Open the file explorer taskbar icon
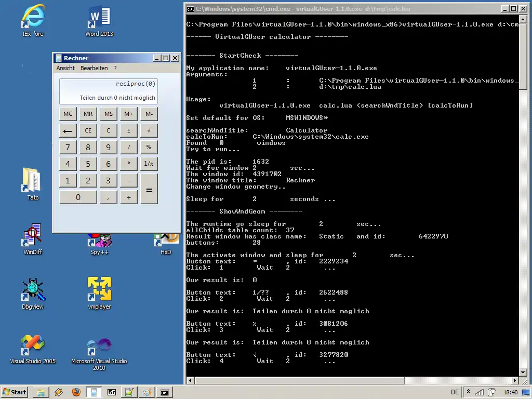 tap(41, 393)
